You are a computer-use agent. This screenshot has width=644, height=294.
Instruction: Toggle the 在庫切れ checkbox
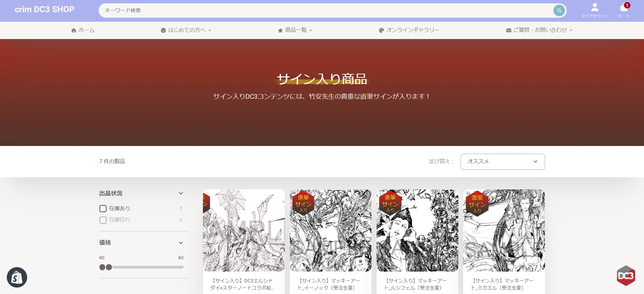pos(103,220)
